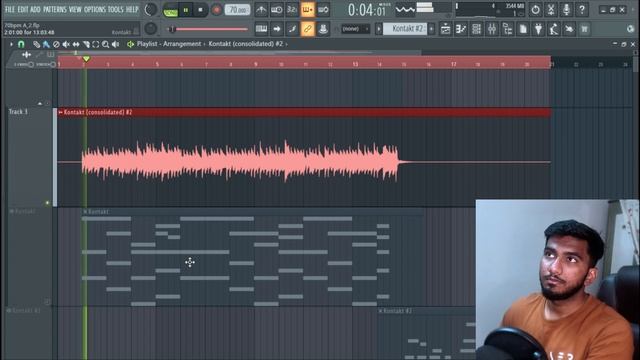This screenshot has height=360, width=640.
Task: Click the main pitch knob
Action: (x=150, y=29)
